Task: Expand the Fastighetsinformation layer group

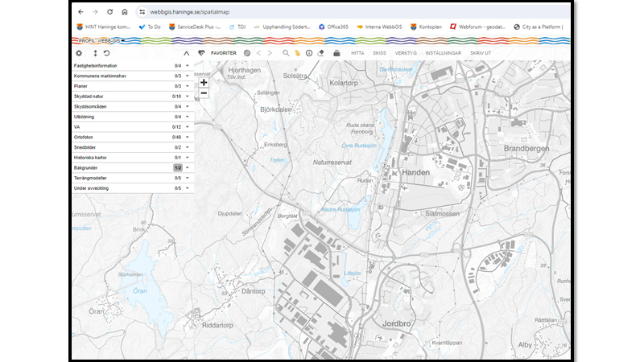Action: click(188, 65)
